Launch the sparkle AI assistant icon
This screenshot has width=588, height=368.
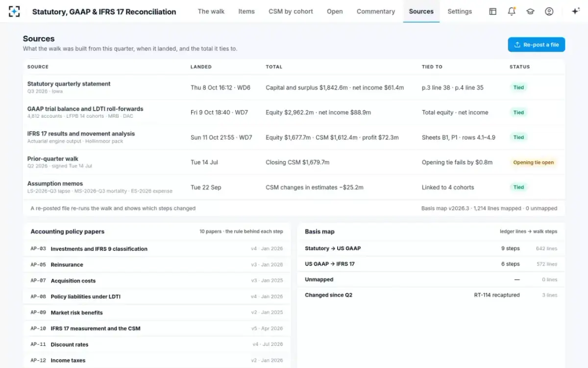coord(576,11)
